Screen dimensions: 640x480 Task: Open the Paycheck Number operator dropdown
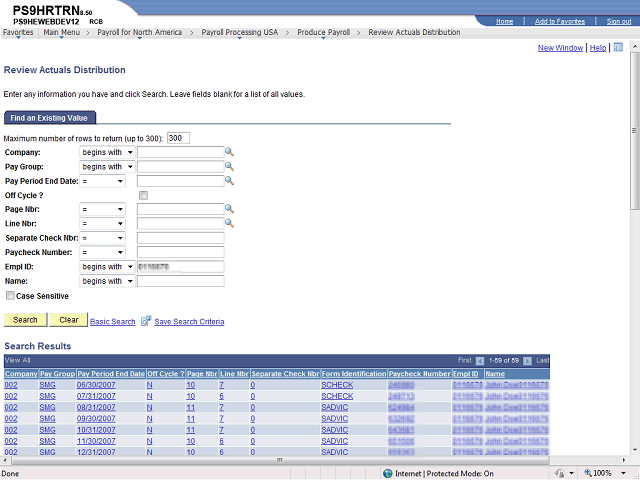coord(102,253)
